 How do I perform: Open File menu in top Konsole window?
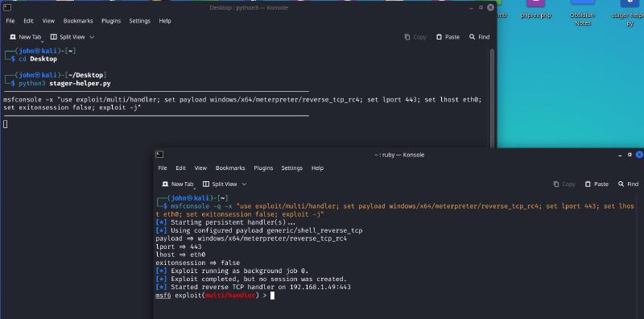click(x=10, y=21)
